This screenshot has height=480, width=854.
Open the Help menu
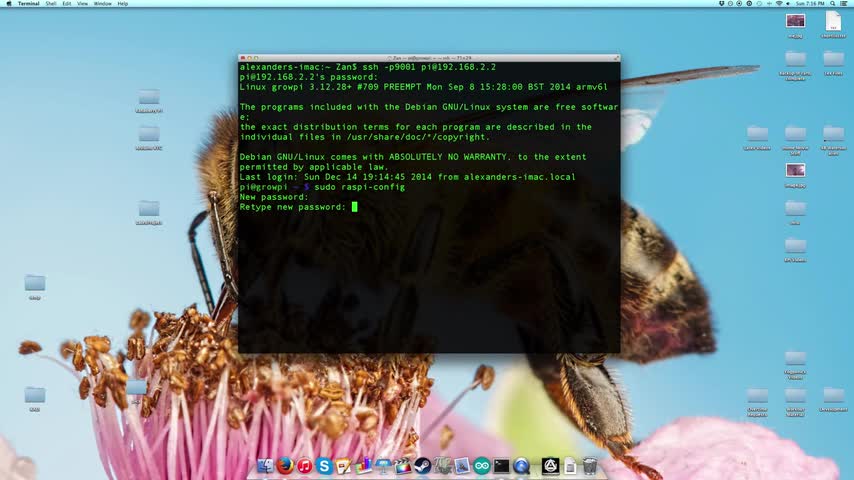pos(123,3)
